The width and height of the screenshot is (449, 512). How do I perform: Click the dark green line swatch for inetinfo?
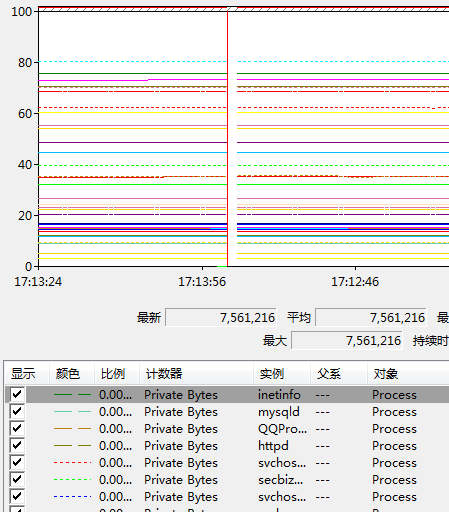(72, 395)
